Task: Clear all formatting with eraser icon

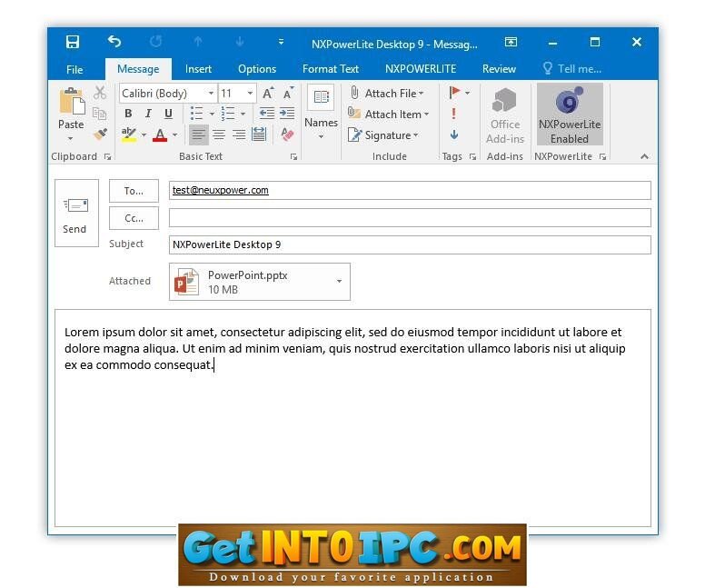Action: click(x=287, y=135)
